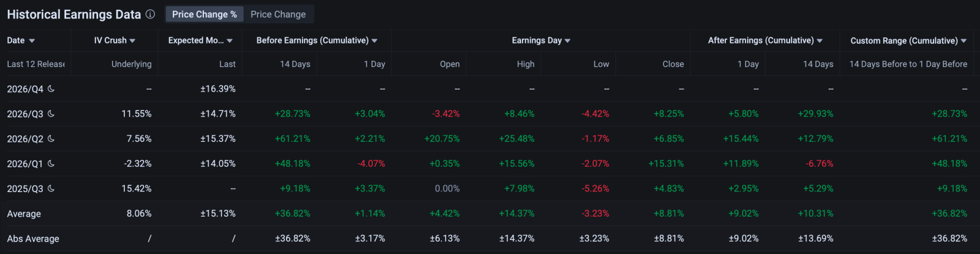This screenshot has width=980, height=254.
Task: Click the moon icon next to 2026/Q4
Action: [51, 89]
